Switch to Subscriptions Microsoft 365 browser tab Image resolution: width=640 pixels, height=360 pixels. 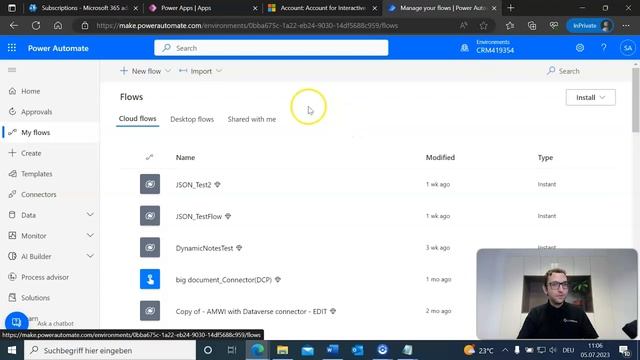84,8
